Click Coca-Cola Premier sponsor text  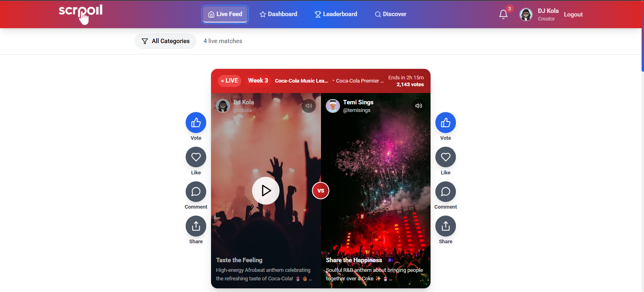pyautogui.click(x=360, y=81)
